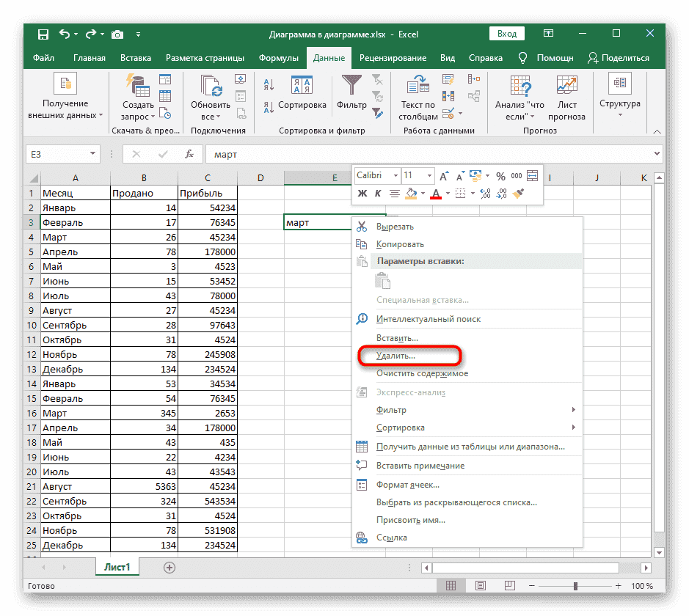The width and height of the screenshot is (689, 616).
Task: Add a new sheet with plus button
Action: point(169,567)
